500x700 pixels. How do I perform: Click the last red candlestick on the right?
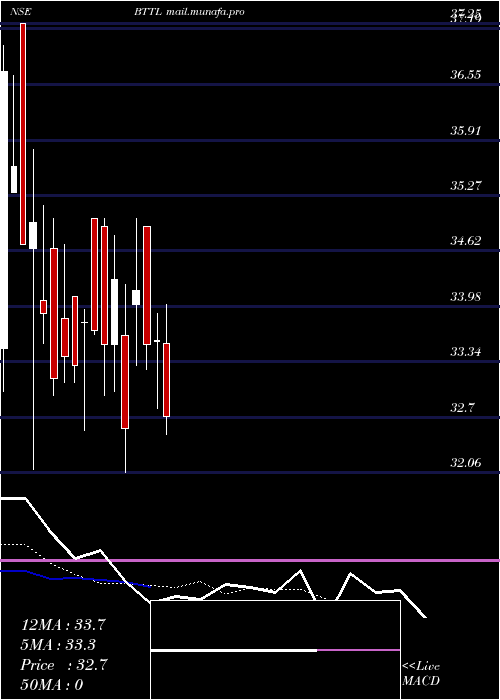coord(167,380)
